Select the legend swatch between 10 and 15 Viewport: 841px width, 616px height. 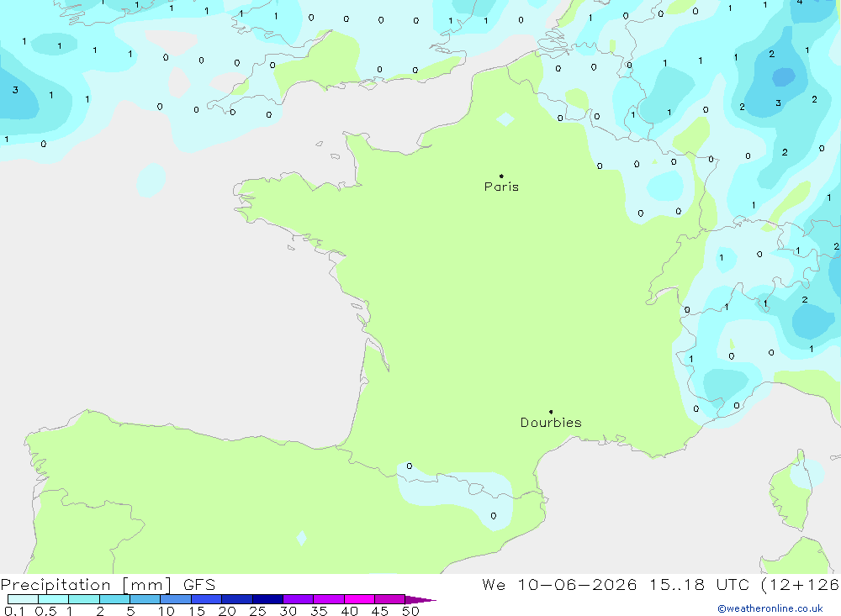pos(176,599)
